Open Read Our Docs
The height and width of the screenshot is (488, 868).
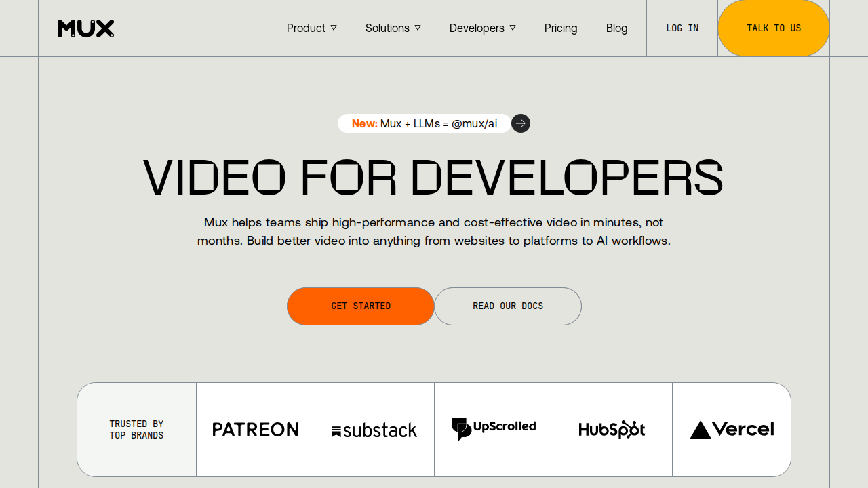tap(508, 306)
